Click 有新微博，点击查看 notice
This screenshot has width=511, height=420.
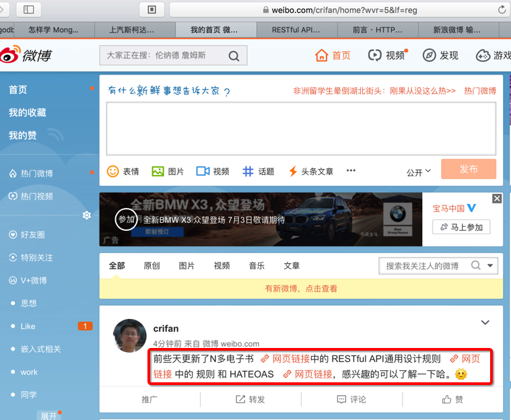[301, 288]
